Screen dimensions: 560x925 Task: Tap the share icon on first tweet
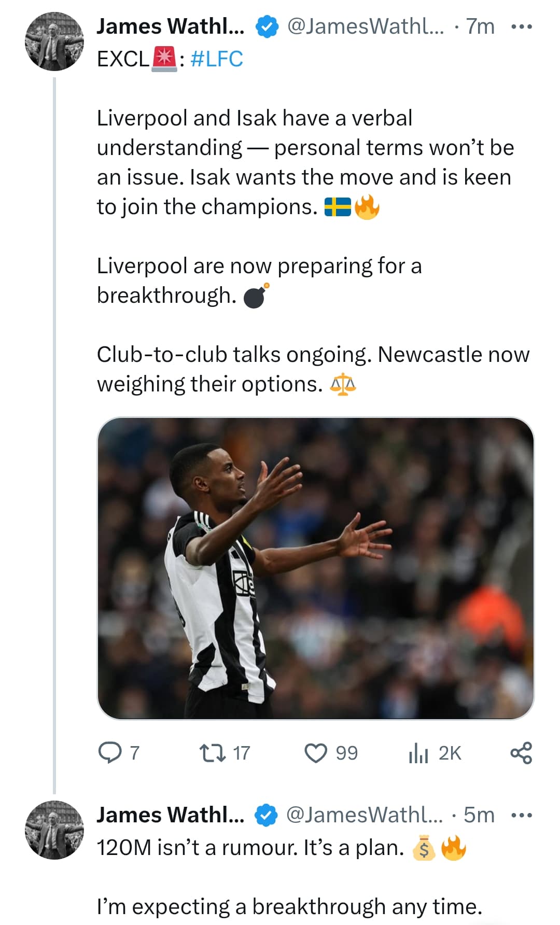pyautogui.click(x=521, y=753)
